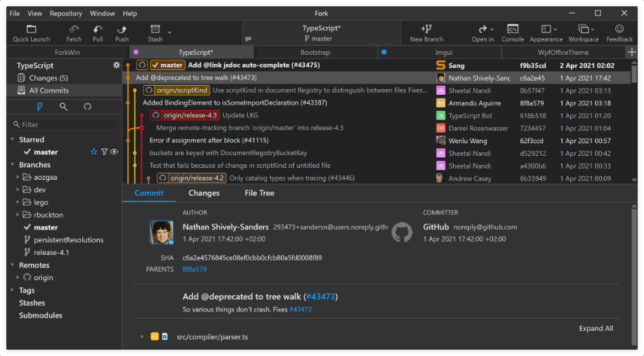Switch to the WpfOfficeTheme repository tab

[563, 53]
